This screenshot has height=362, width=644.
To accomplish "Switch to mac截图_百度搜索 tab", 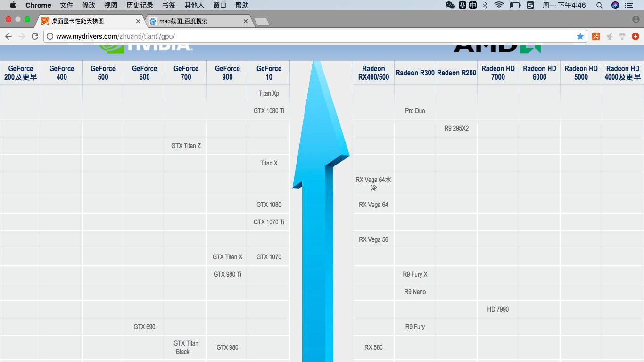I will tap(198, 21).
